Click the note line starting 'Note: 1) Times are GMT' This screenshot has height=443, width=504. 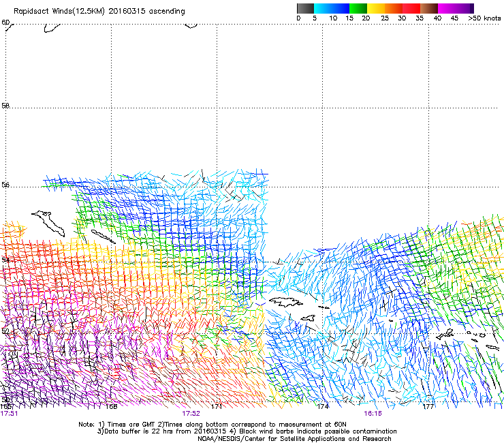212,425
